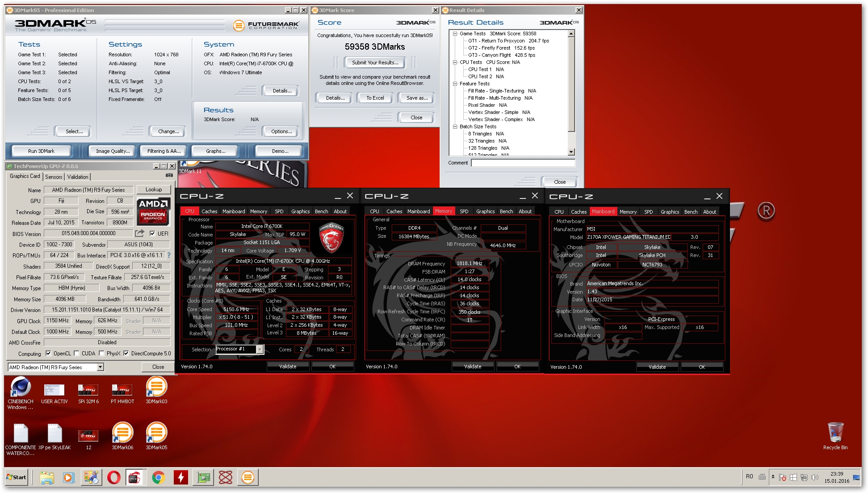Switch to the GPU-Z taskbar icon

coord(203,477)
